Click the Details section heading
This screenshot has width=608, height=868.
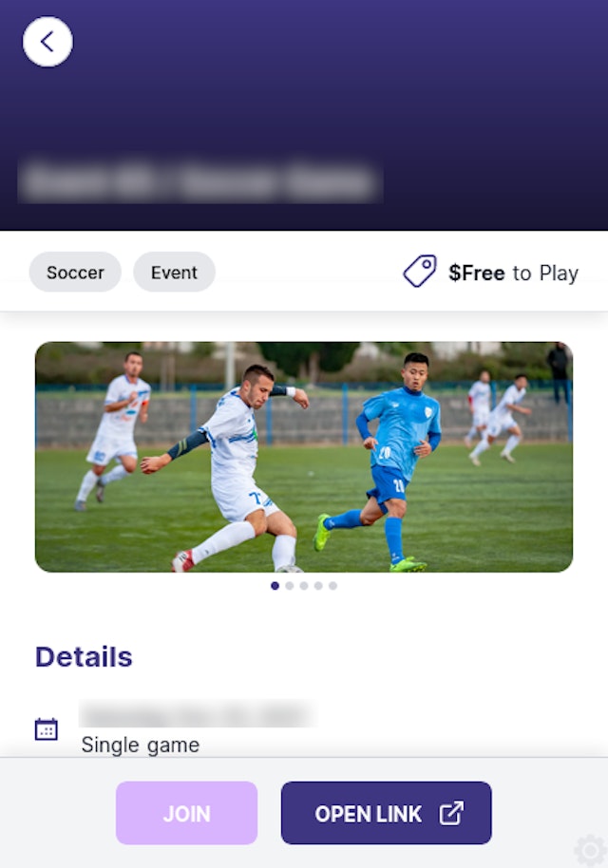tap(84, 657)
